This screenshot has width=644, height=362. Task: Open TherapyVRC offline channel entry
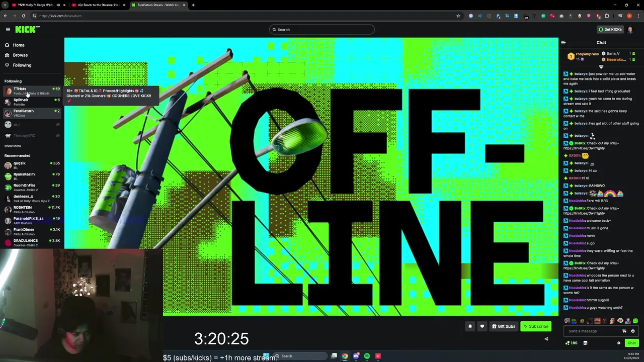tap(32, 136)
